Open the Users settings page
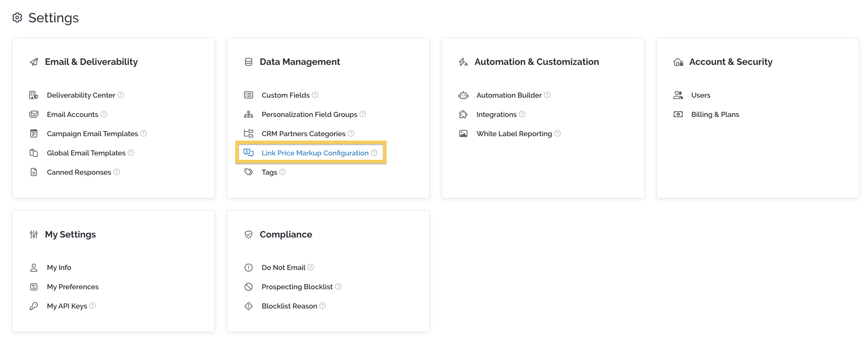 [701, 95]
